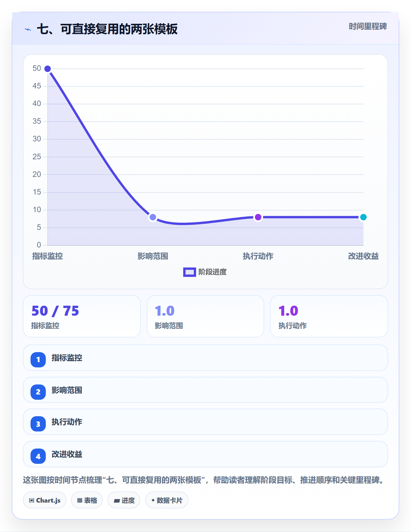Click the 进度 tag
Screen dimensions: 411x532
[x=124, y=500]
